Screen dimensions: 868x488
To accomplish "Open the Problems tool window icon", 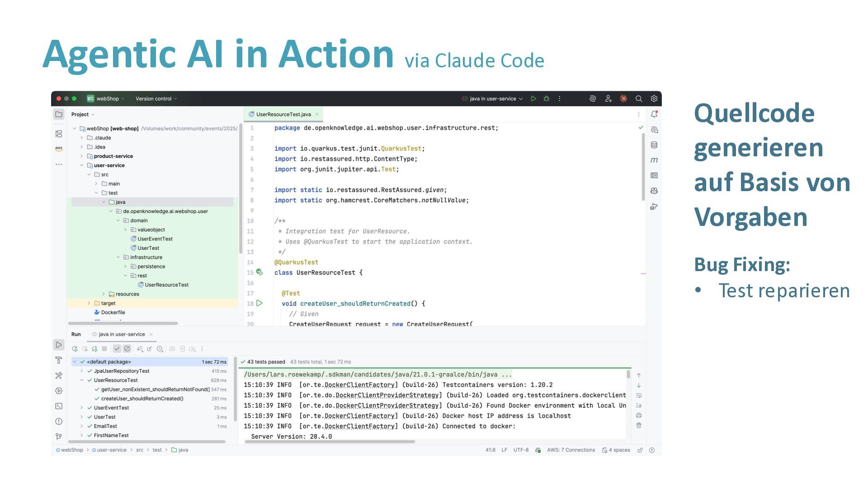I will click(59, 422).
